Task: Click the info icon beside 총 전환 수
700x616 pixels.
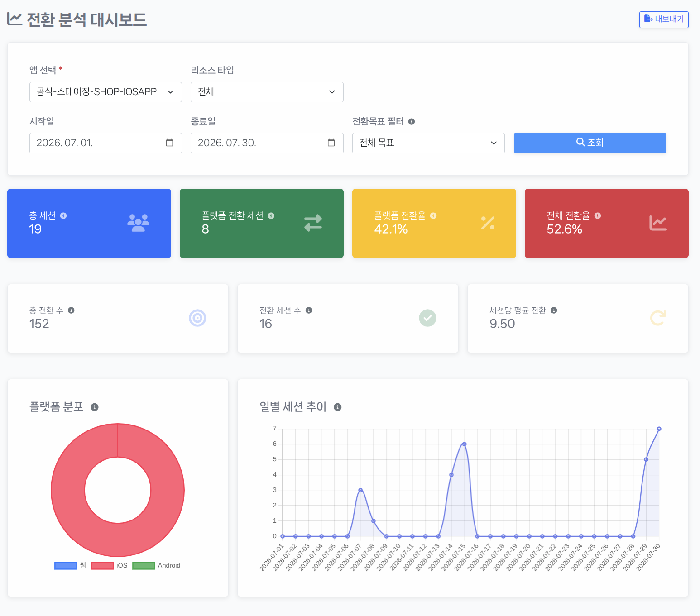Action: 71,310
